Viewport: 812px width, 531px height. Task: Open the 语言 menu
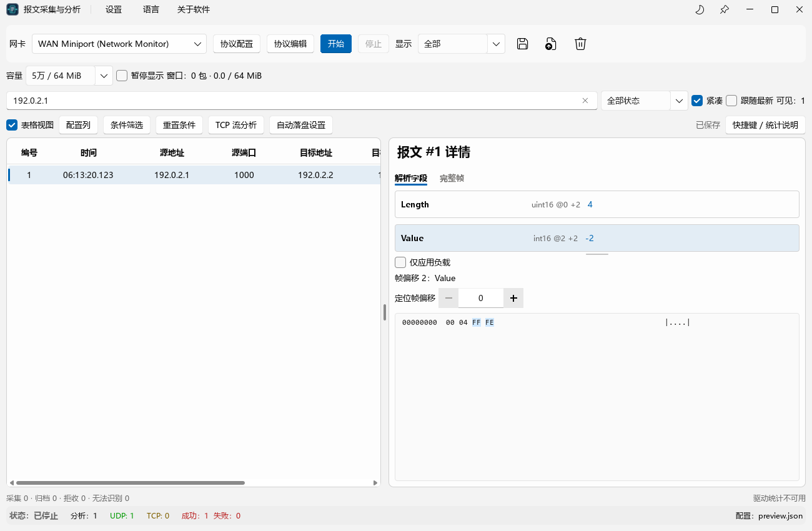(151, 9)
